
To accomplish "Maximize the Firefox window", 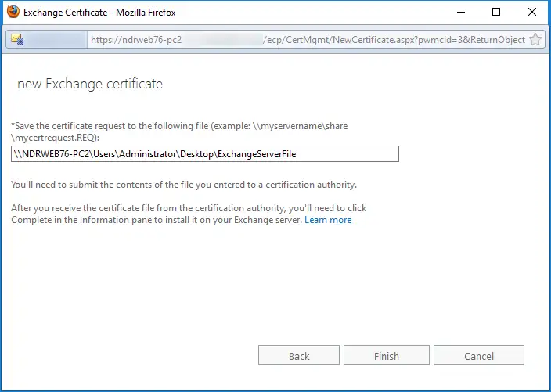I will tap(496, 12).
